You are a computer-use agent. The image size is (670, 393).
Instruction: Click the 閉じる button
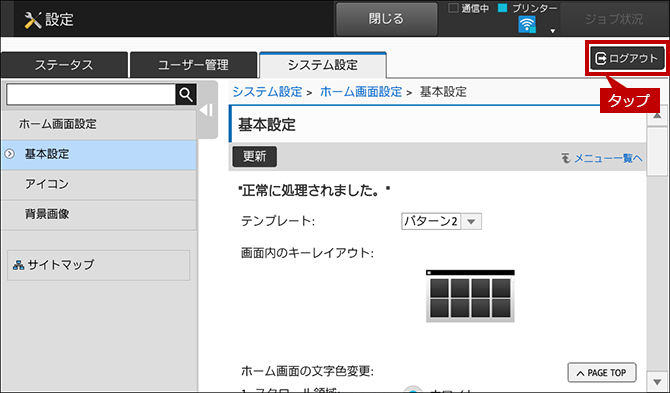(386, 19)
